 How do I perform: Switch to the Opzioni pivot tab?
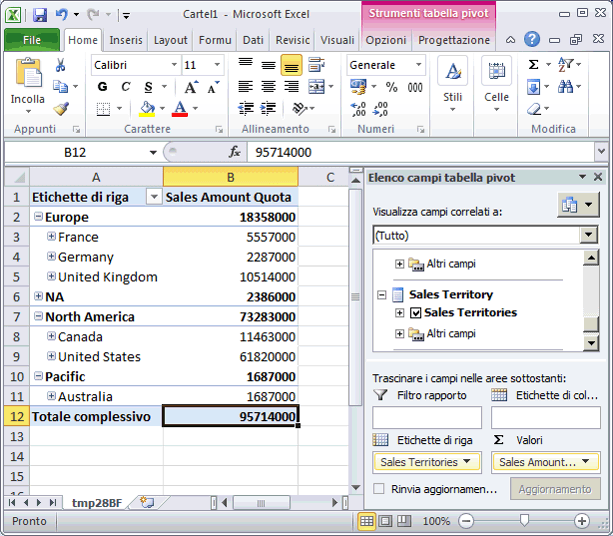tap(386, 40)
